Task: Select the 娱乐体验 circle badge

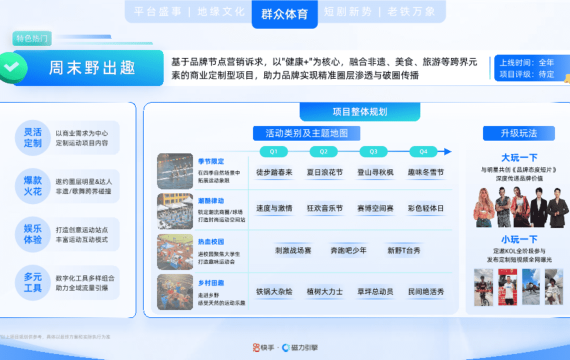Action: click(33, 234)
